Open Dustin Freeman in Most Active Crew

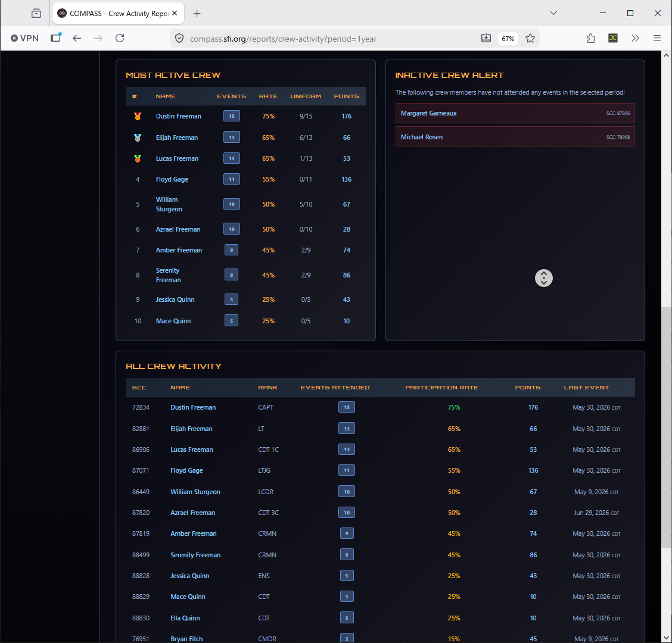click(178, 116)
